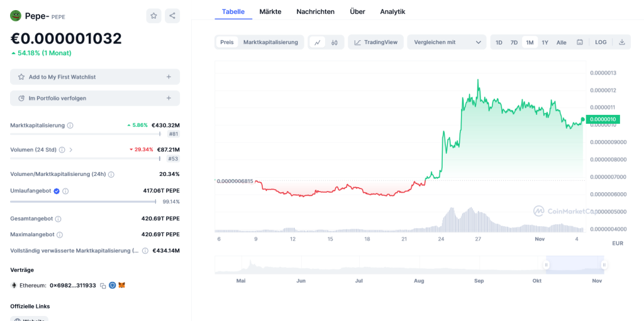Click the highlighted range selector window

(x=575, y=265)
